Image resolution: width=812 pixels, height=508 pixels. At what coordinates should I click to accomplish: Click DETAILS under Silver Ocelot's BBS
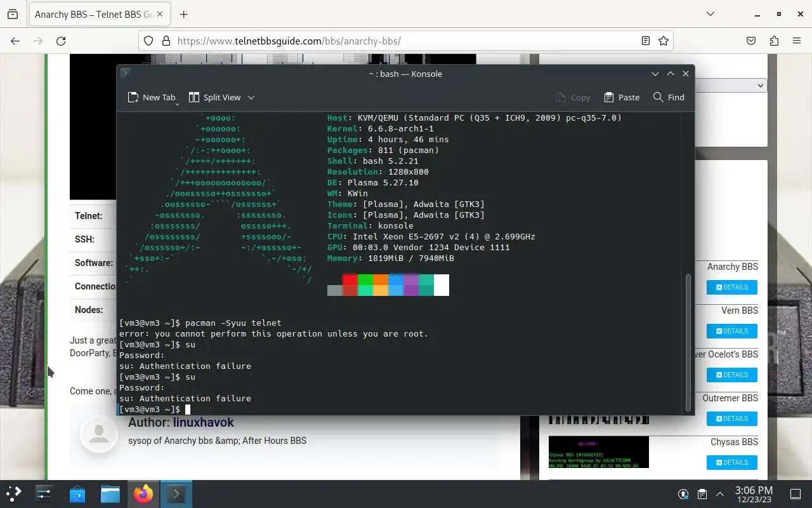click(732, 375)
